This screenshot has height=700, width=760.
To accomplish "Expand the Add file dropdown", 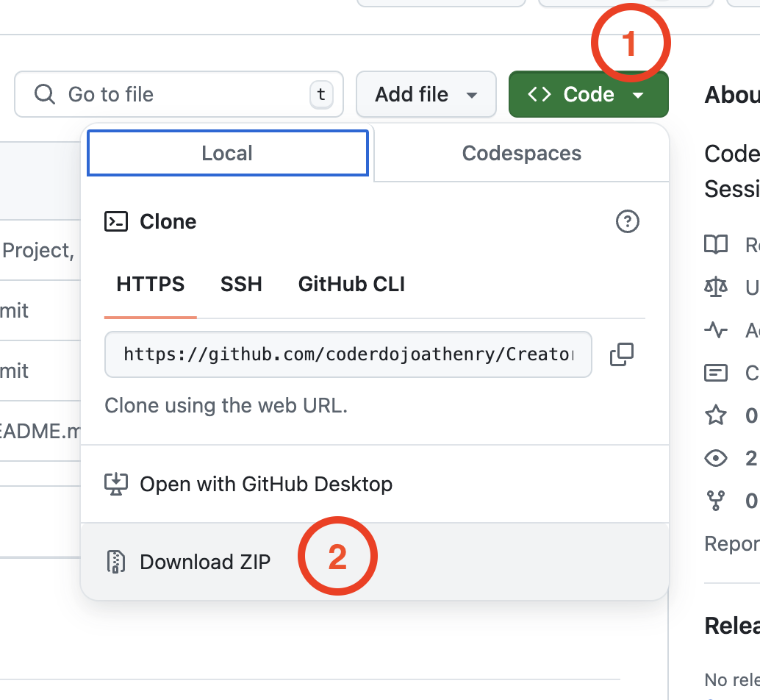I will 426,94.
